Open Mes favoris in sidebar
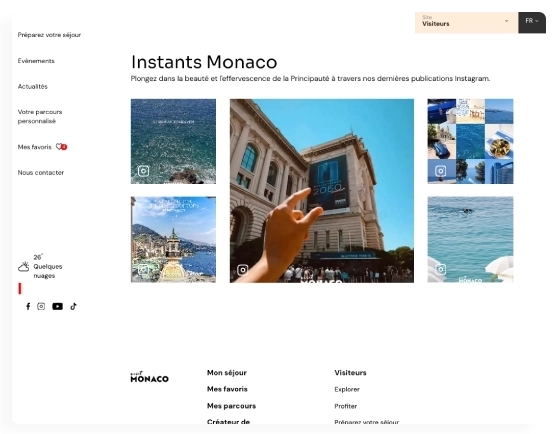Screen dimensions: 556x434 coord(35,147)
